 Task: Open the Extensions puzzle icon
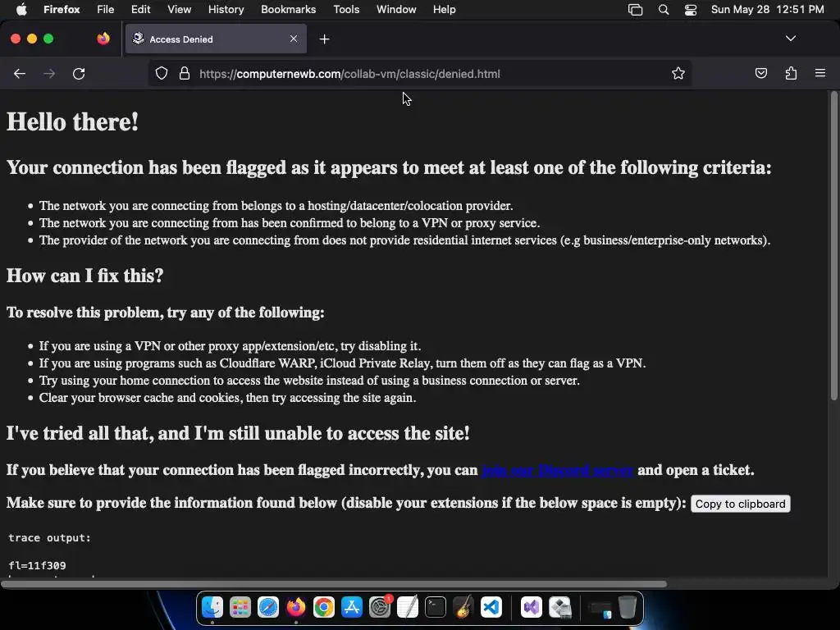(x=791, y=73)
